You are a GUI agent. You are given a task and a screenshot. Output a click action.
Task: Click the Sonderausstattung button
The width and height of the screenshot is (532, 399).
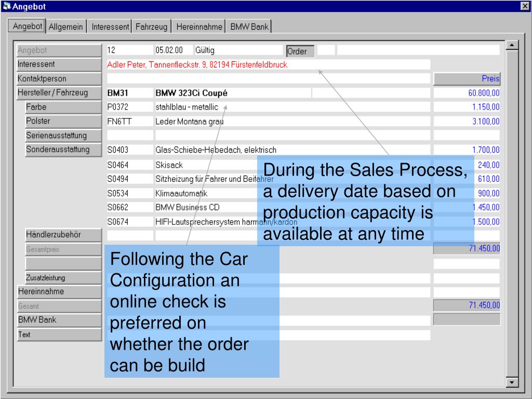point(63,150)
